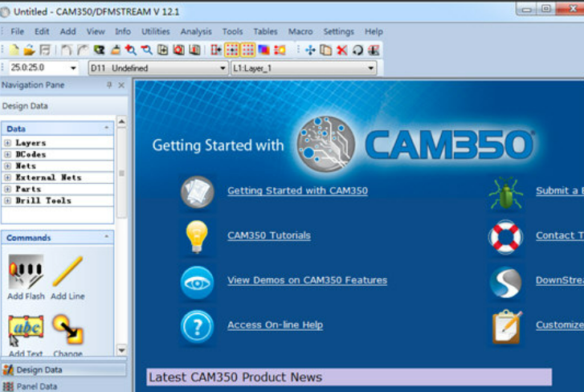
Task: Launch the Add Flash command
Action: click(26, 277)
